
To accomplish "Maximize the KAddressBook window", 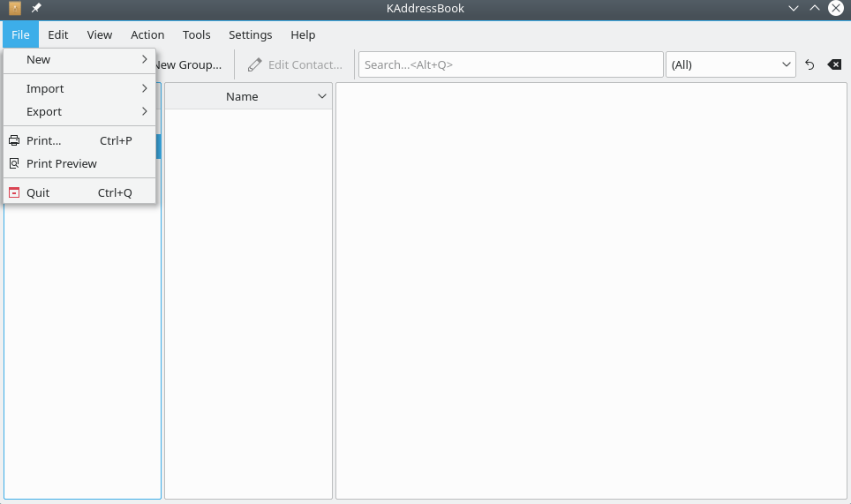I will click(815, 8).
